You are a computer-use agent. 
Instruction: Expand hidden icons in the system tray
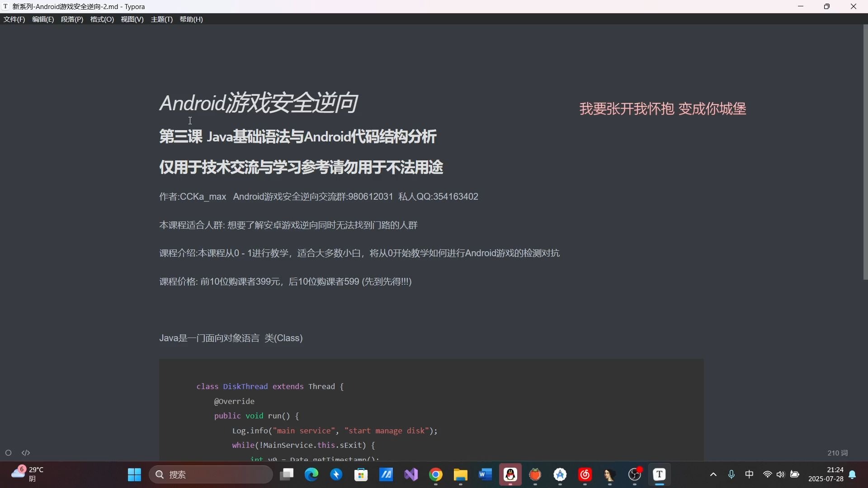pyautogui.click(x=713, y=474)
